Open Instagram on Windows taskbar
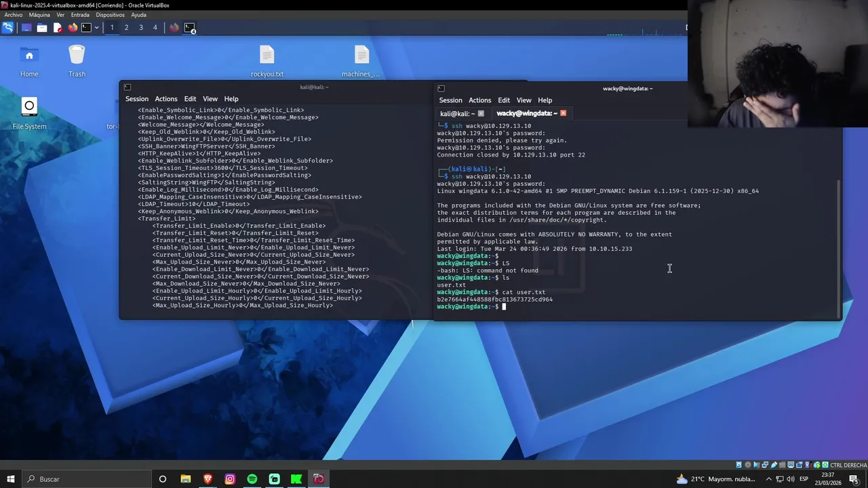The height and width of the screenshot is (488, 868). click(x=230, y=479)
